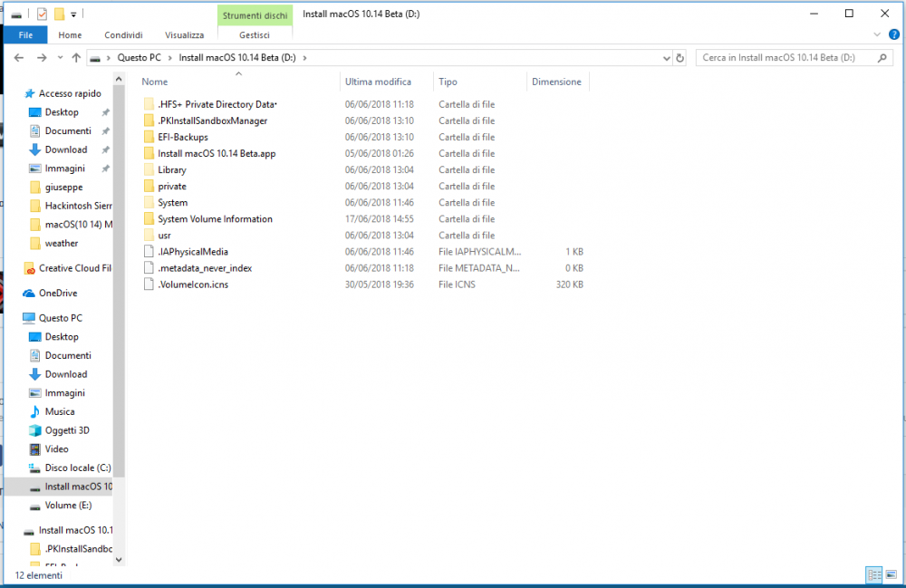Select the .HFS+ Private Directory Data folder
Image resolution: width=906 pixels, height=588 pixels.
[217, 104]
